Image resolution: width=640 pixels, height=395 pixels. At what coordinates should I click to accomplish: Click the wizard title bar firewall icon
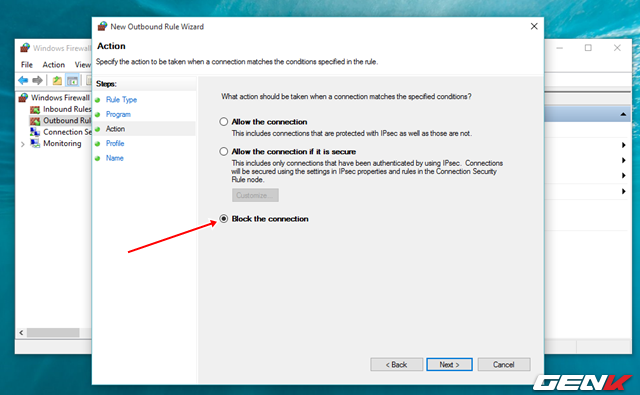(102, 27)
